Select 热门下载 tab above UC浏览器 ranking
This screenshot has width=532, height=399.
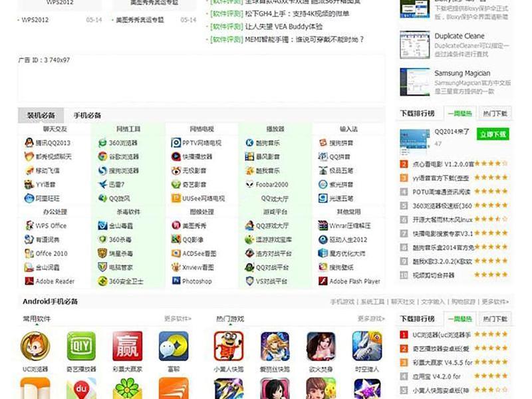(495, 319)
